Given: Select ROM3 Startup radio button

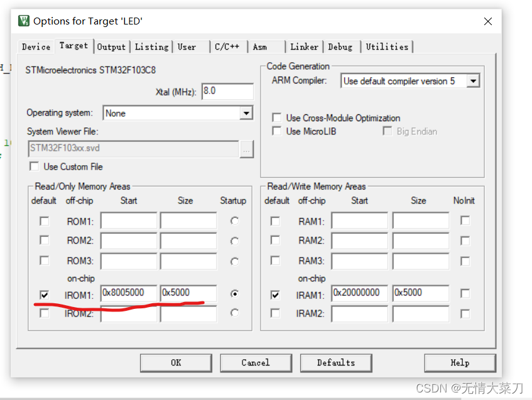Looking at the screenshot, I should [234, 261].
